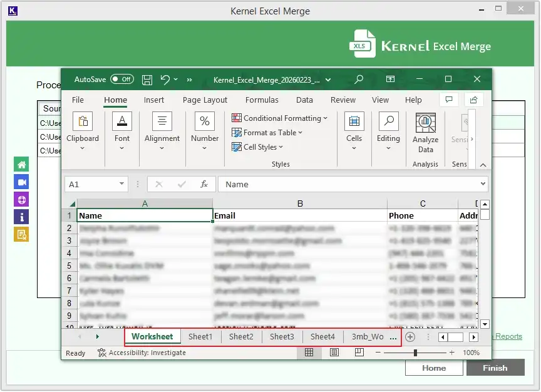Image resolution: width=541 pixels, height=392 pixels.
Task: Click the orange license report icon
Action: (21, 234)
